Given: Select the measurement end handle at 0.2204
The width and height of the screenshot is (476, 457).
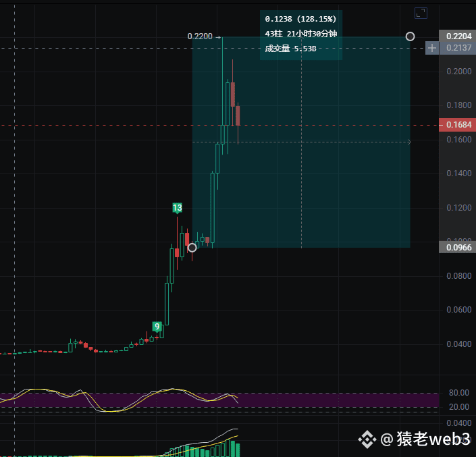Looking at the screenshot, I should 410,36.
